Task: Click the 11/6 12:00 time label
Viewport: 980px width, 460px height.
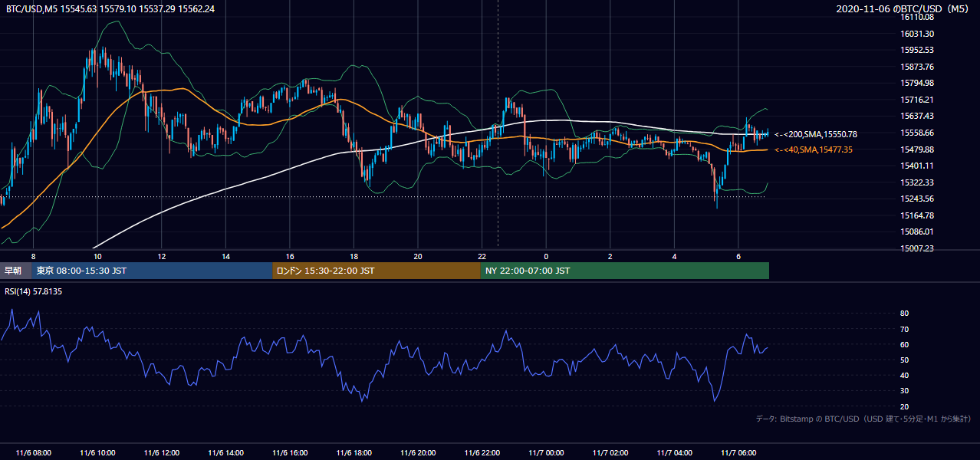Action: (161, 453)
